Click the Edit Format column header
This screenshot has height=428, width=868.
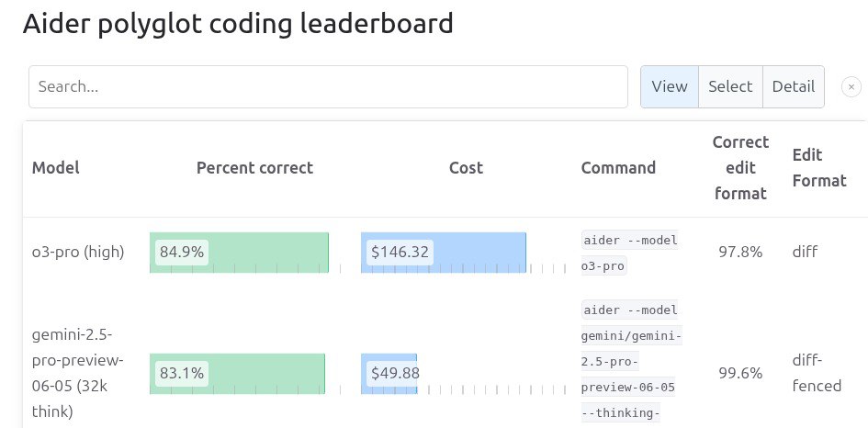[819, 168]
